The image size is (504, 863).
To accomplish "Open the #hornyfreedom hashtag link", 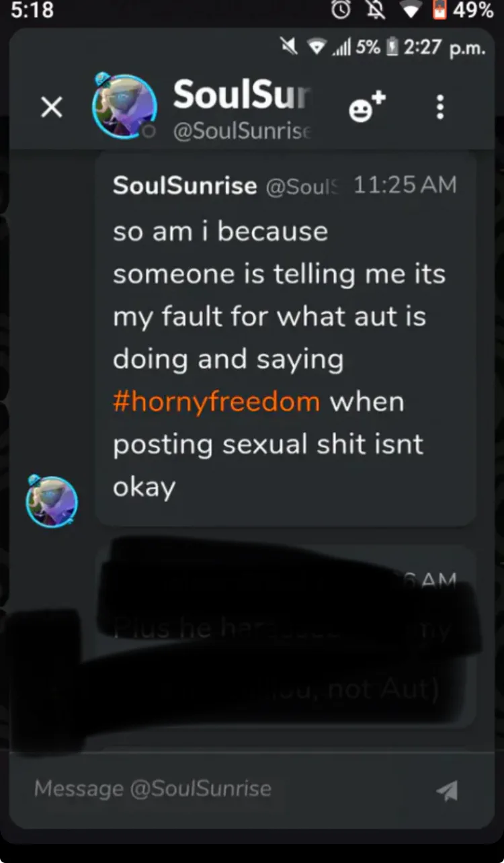I will (216, 402).
